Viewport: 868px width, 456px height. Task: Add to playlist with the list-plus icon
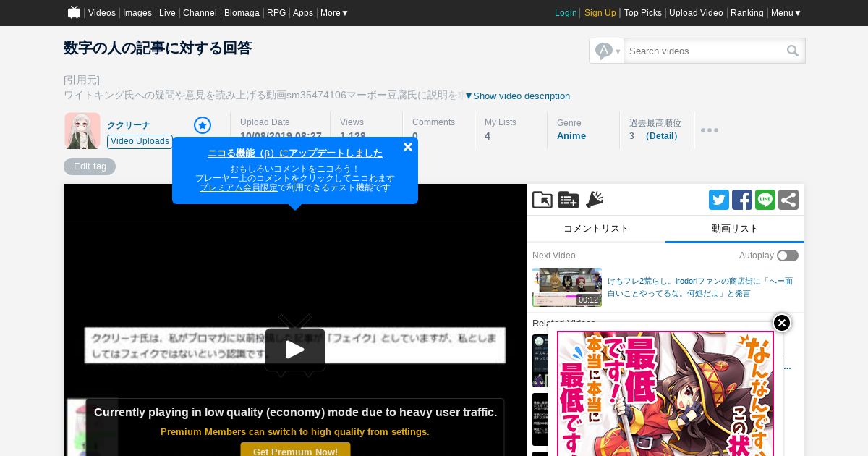[569, 200]
